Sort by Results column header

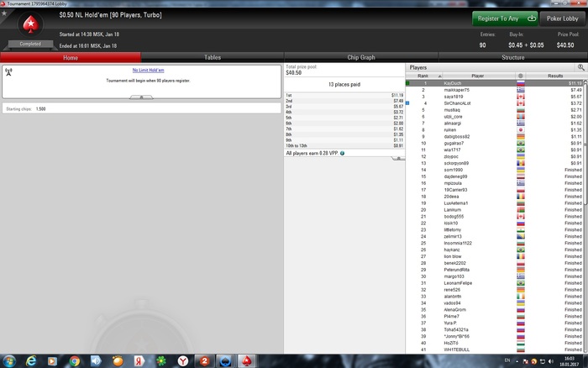click(x=555, y=76)
